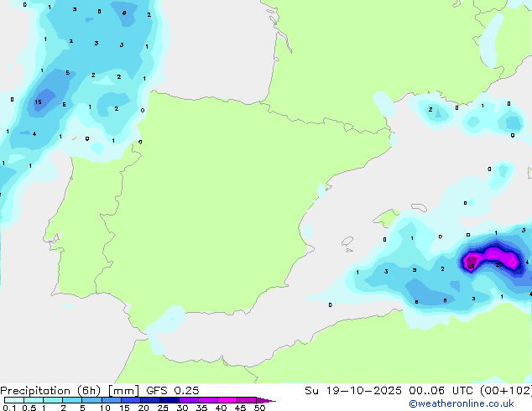Click the '15' rainfall value northwest of Spain
Image resolution: width=532 pixels, height=411 pixels.
38,101
